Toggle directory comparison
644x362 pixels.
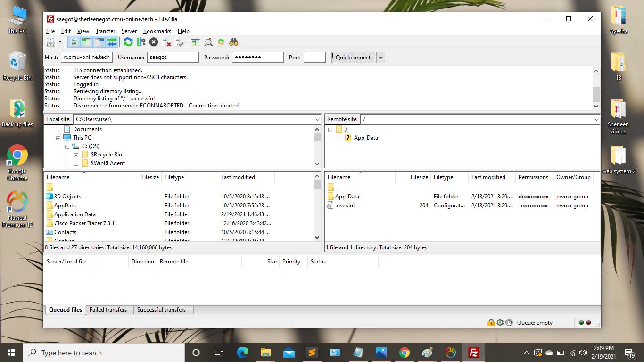pyautogui.click(x=208, y=42)
